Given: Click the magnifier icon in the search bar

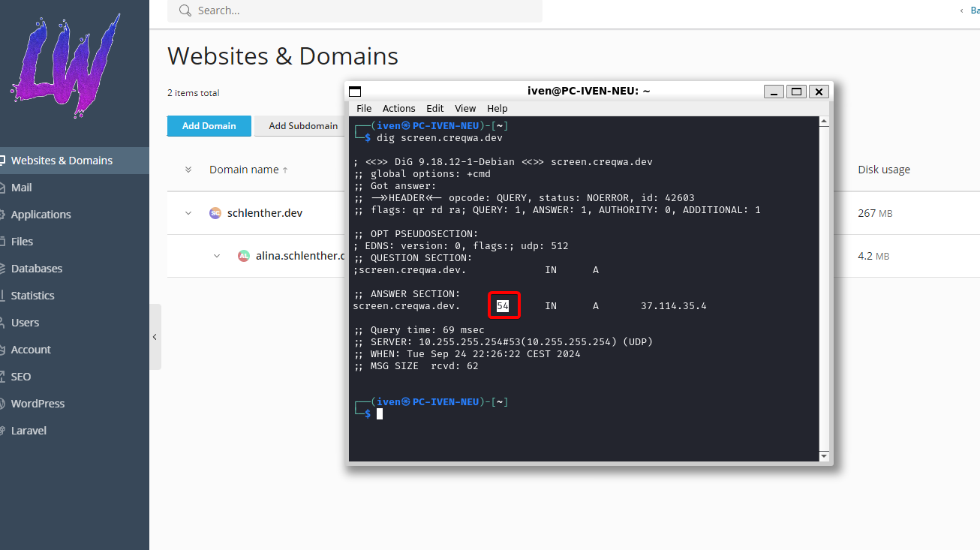Looking at the screenshot, I should pos(185,11).
